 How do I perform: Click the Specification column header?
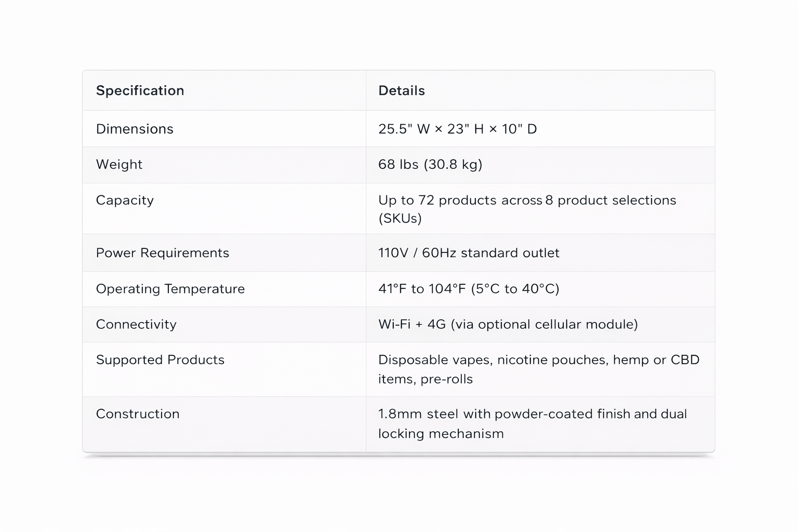click(140, 90)
